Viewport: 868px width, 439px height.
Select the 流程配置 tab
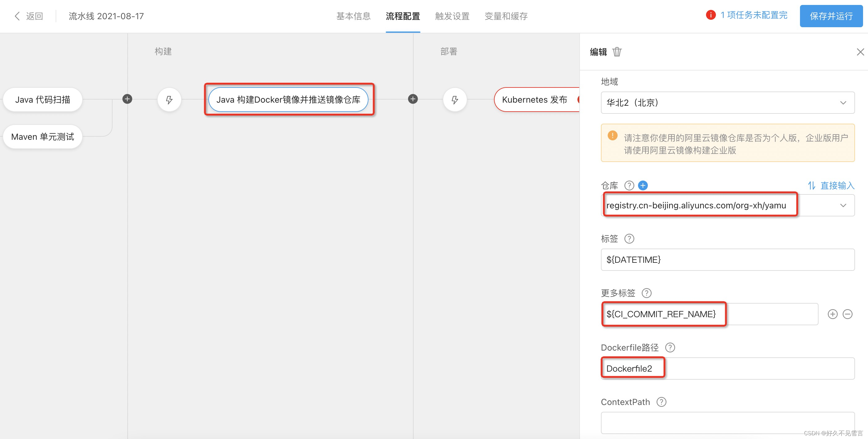[403, 16]
